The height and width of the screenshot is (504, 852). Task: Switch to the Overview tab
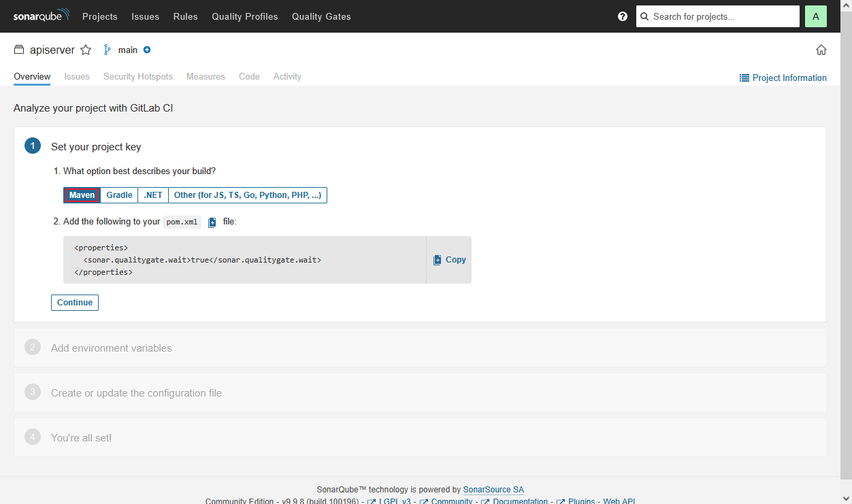coord(32,77)
